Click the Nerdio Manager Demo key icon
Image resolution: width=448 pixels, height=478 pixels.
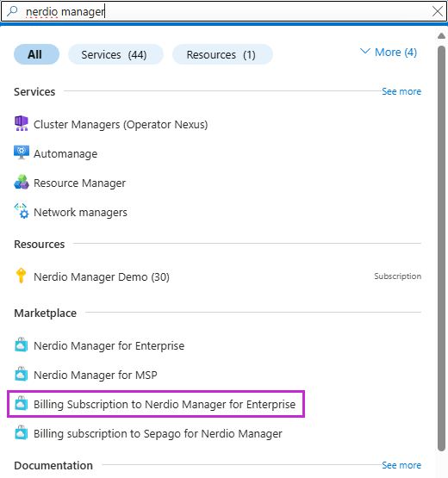tap(21, 276)
